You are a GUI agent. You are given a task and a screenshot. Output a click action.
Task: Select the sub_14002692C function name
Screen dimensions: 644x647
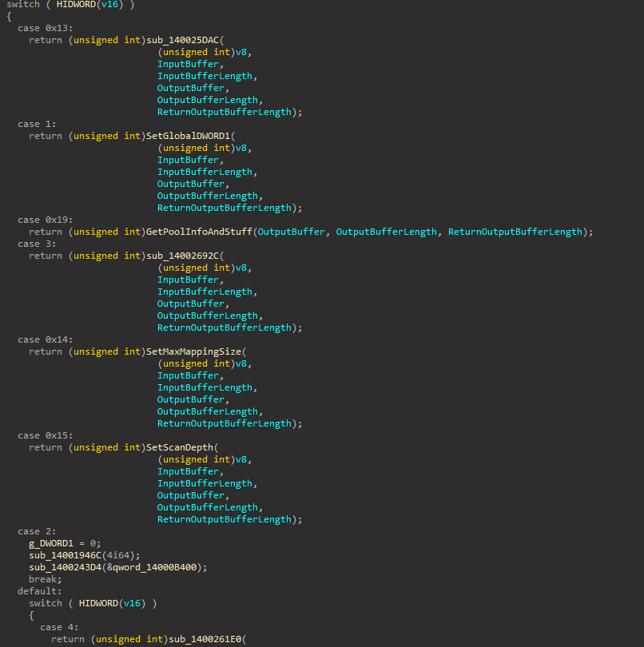click(182, 256)
